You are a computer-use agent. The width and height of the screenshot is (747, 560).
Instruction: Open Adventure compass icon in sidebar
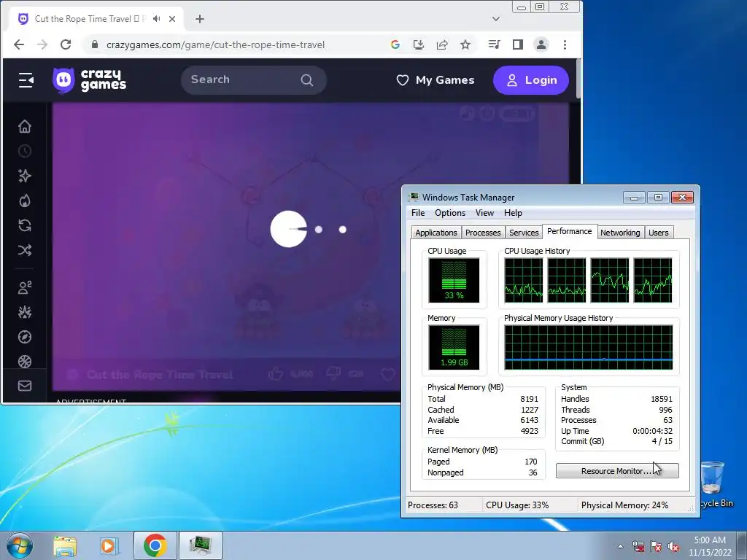click(25, 337)
